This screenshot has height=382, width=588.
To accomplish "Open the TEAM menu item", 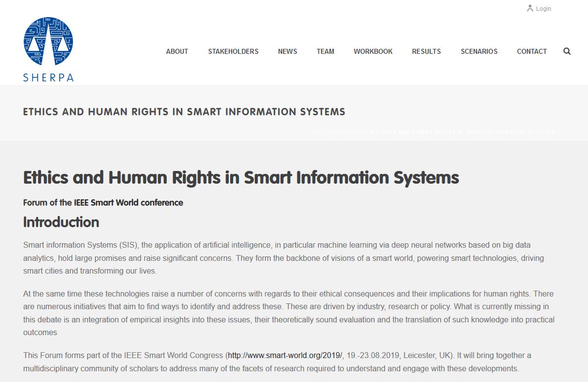I will 325,51.
